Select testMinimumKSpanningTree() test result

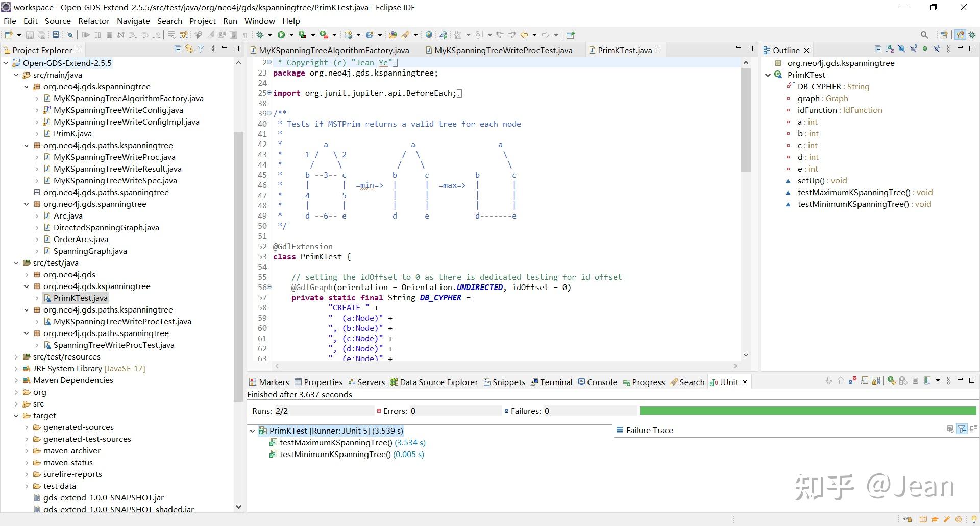click(x=335, y=455)
